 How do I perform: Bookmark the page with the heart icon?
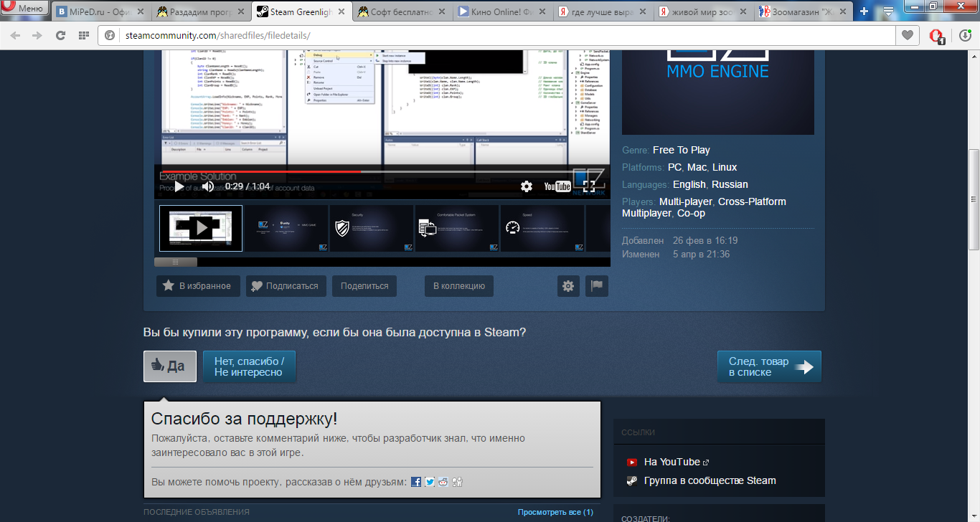pos(908,35)
